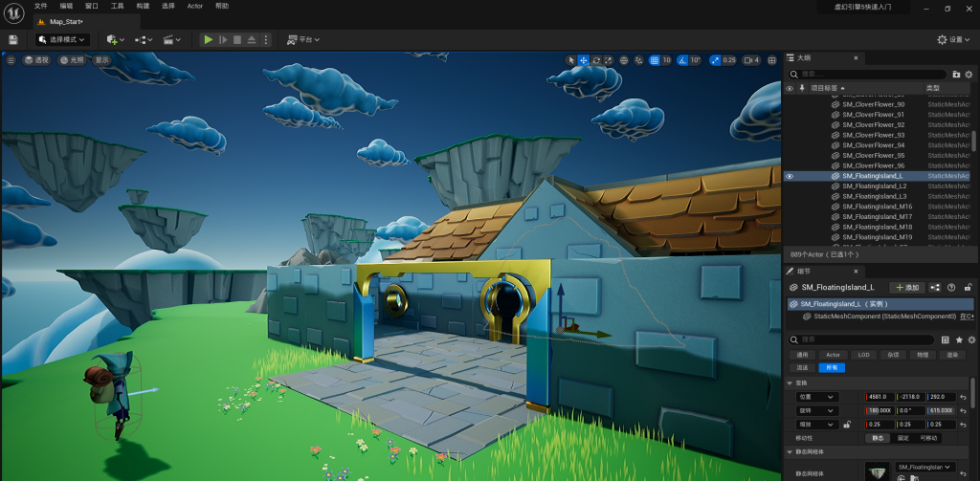Click the surface snapping icon
Viewport: 980px width, 481px height.
[638, 60]
